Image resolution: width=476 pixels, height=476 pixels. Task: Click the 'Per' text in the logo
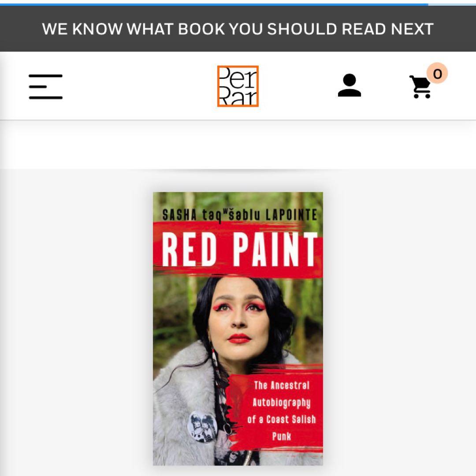click(x=238, y=77)
